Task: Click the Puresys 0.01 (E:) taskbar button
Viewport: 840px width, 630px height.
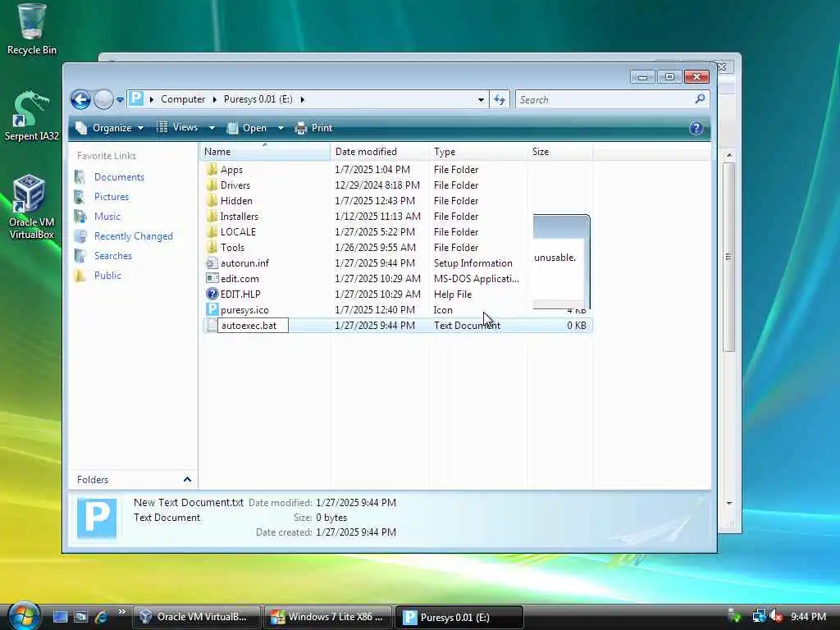Action: click(x=459, y=617)
